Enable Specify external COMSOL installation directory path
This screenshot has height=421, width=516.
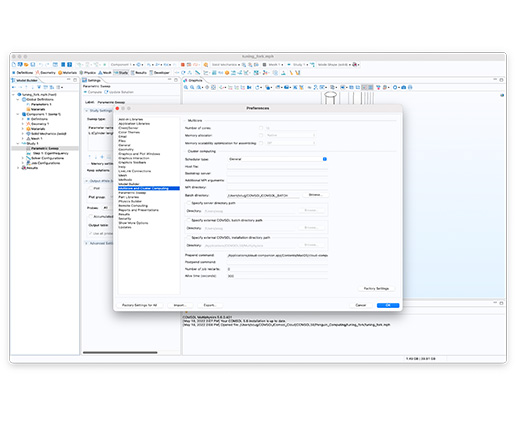(189, 238)
